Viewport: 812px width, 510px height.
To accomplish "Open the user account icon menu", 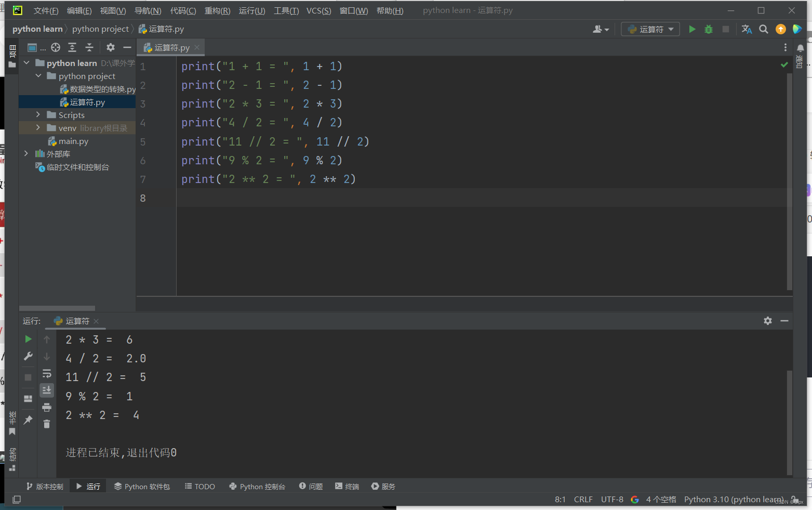I will coord(601,29).
